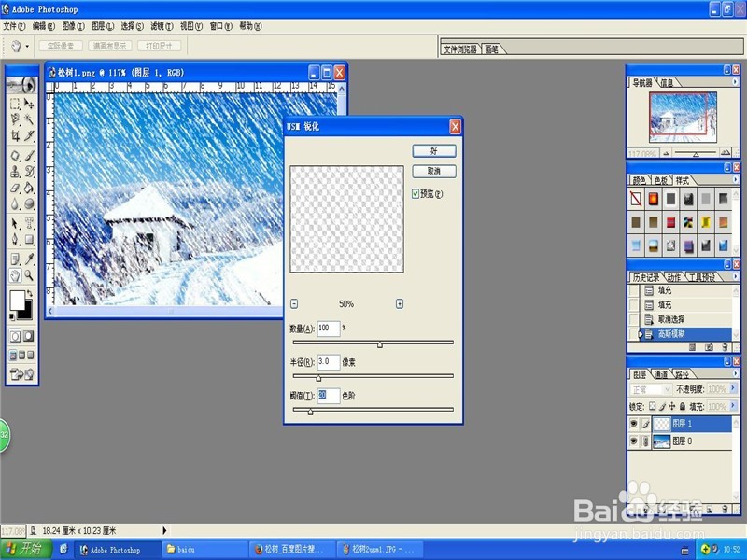Switch to Quick Mask mode
Viewport: 747px width, 560px height.
(29, 336)
